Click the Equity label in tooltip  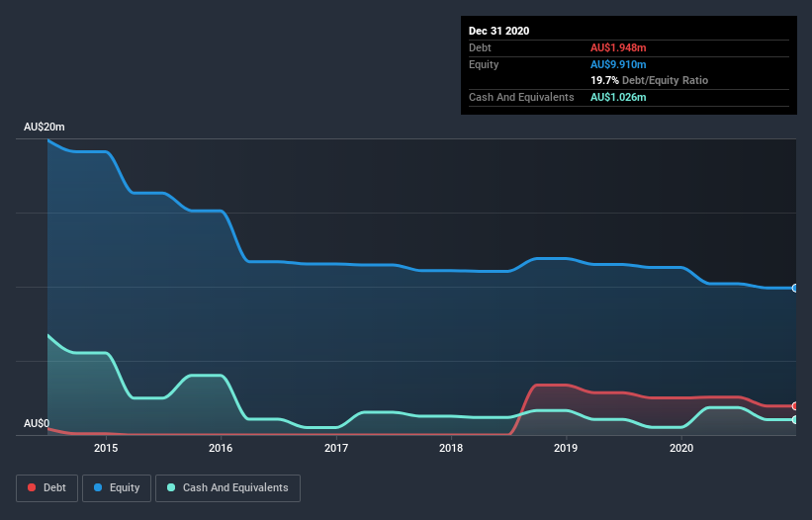(484, 64)
